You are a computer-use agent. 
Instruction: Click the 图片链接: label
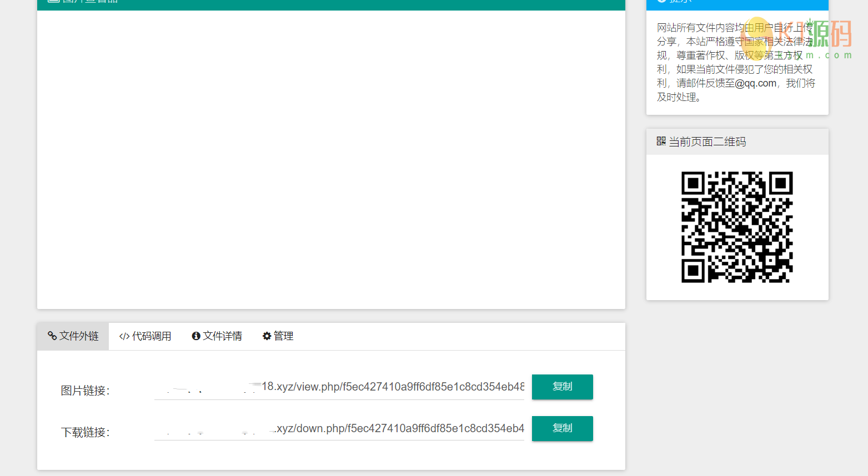click(86, 391)
